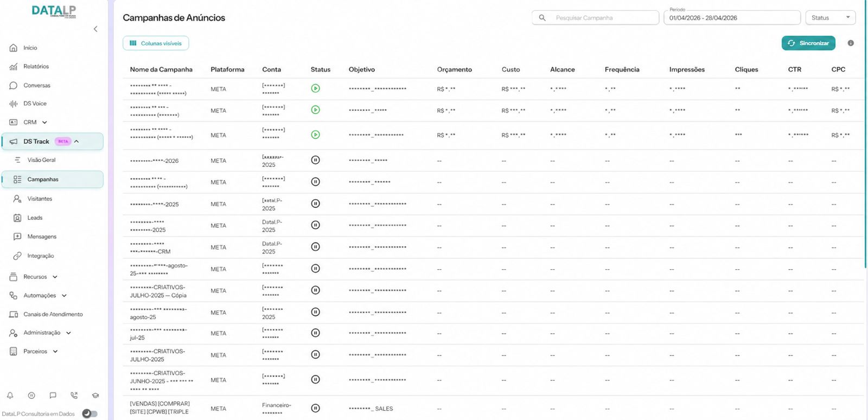The image size is (868, 420).
Task: Open the Período date range field
Action: 732,17
